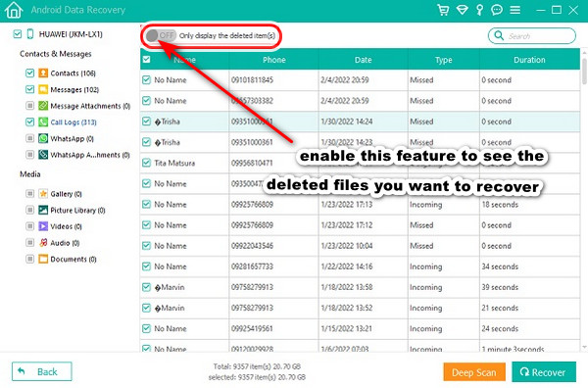The height and width of the screenshot is (388, 588).
Task: Start a Deep Scan
Action: coord(474,372)
